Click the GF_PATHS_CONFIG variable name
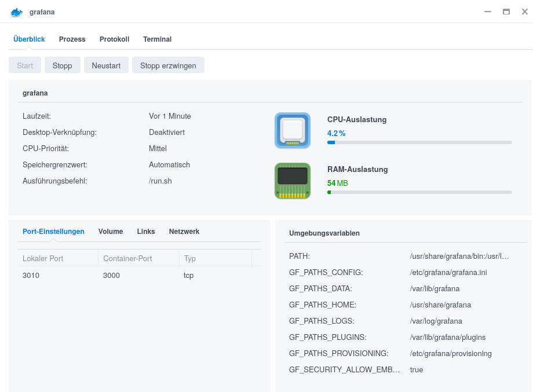533x392 pixels. click(326, 272)
